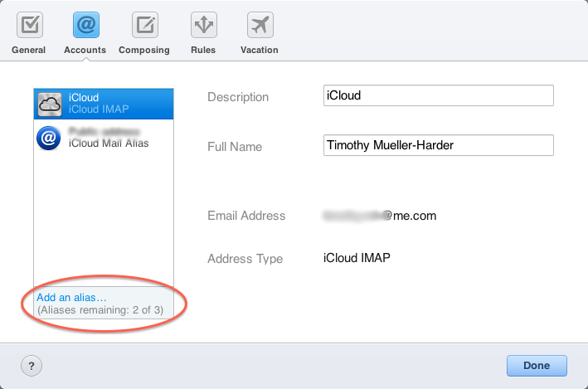Switch to the General tab label
The image size is (588, 389).
(29, 50)
